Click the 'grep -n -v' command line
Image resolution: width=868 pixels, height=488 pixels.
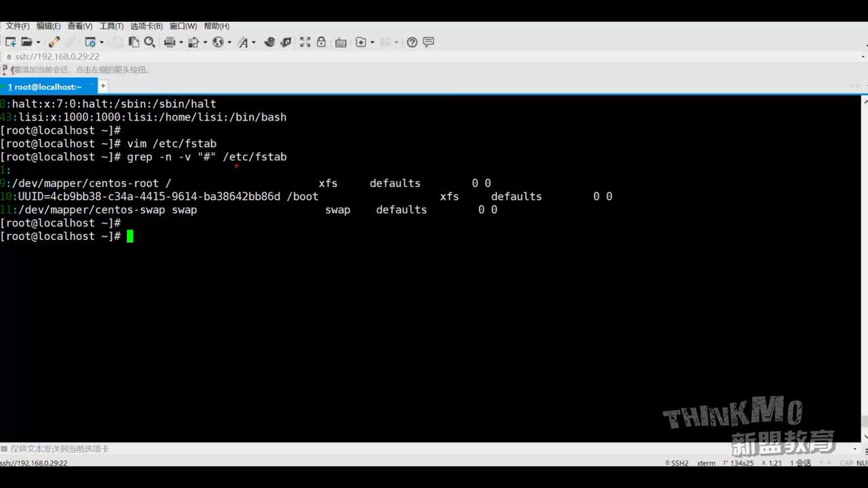click(x=144, y=157)
